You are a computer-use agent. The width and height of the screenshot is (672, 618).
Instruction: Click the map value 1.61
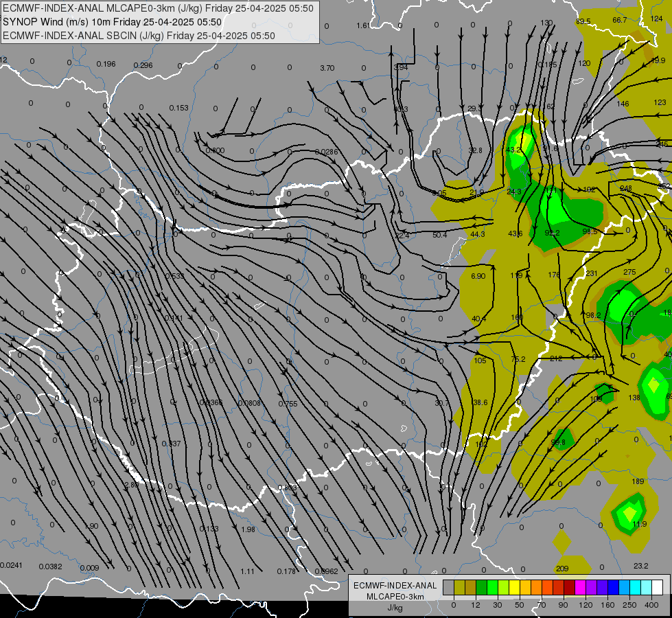tap(363, 25)
